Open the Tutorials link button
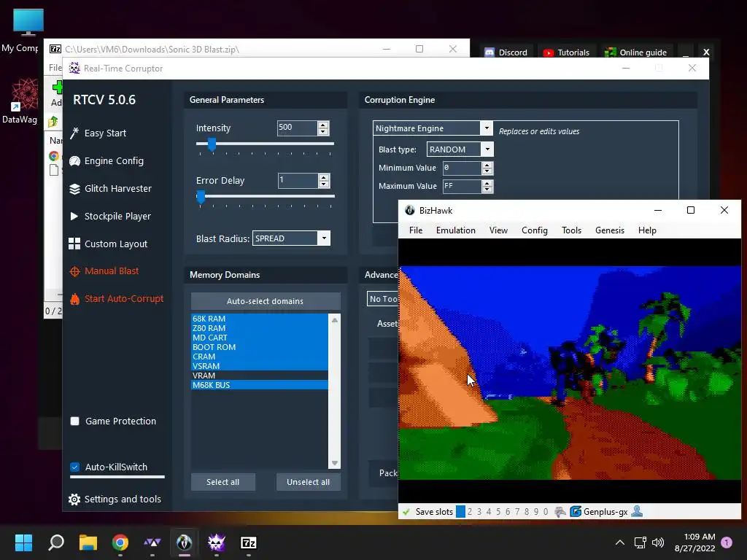The height and width of the screenshot is (560, 747). click(566, 52)
